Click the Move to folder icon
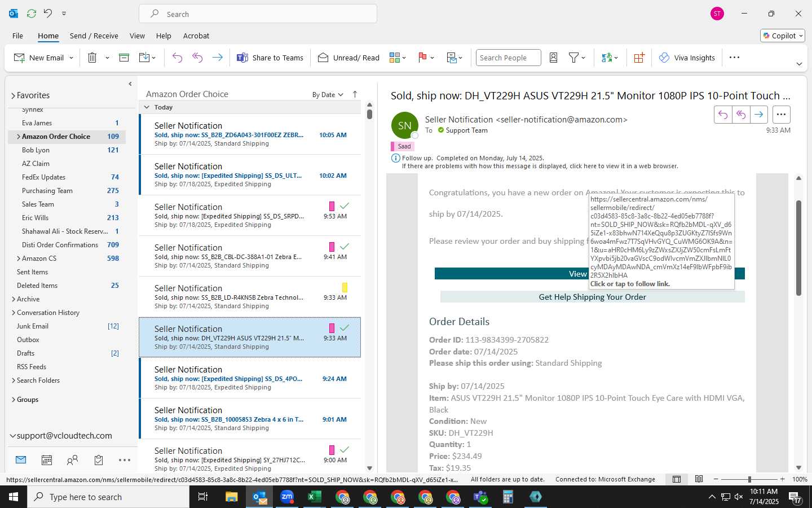The image size is (812, 508). [x=144, y=58]
